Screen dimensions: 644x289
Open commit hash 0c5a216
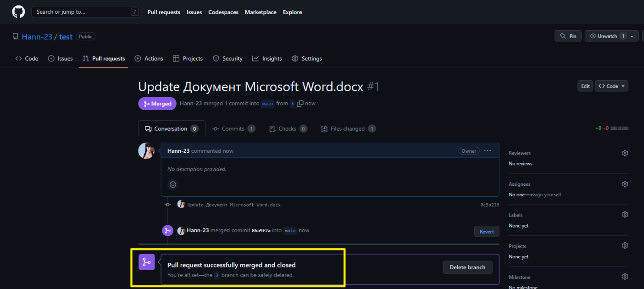489,205
